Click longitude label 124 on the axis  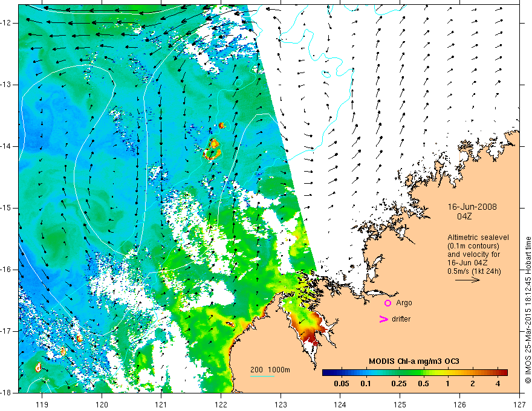(340, 404)
